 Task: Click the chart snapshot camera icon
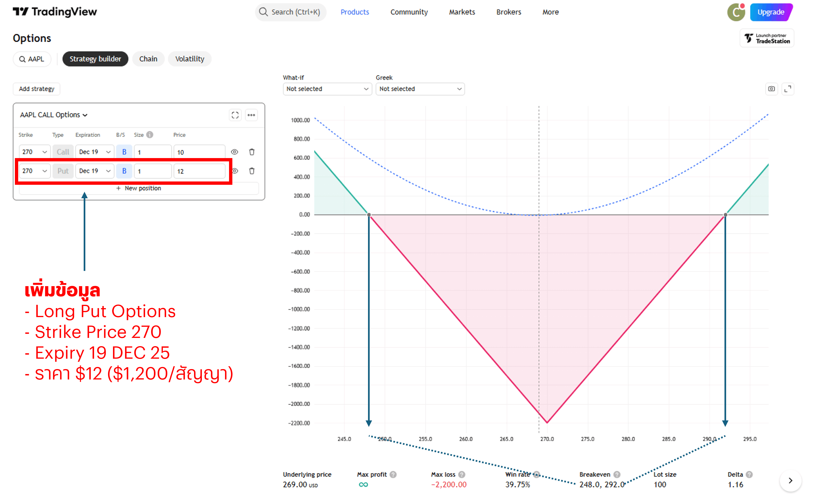point(771,89)
